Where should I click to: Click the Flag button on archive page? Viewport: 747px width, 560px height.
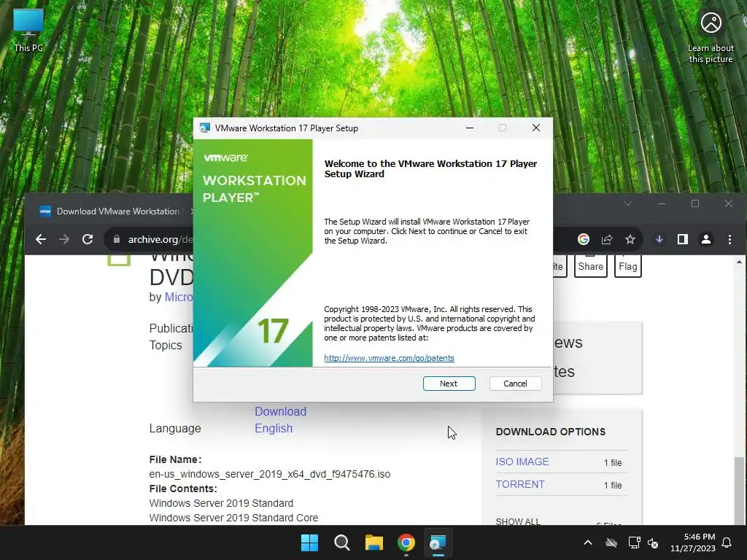pyautogui.click(x=628, y=266)
